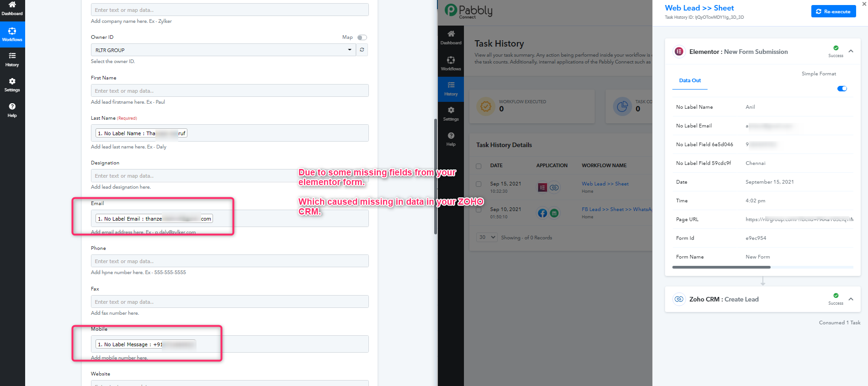The image size is (868, 386).
Task: Select the Data Out tab
Action: tap(690, 80)
